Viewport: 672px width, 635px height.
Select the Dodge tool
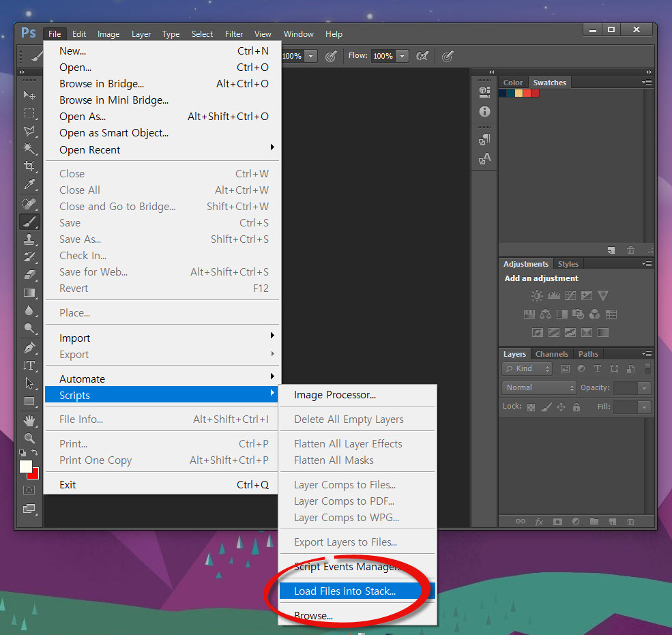tap(29, 328)
